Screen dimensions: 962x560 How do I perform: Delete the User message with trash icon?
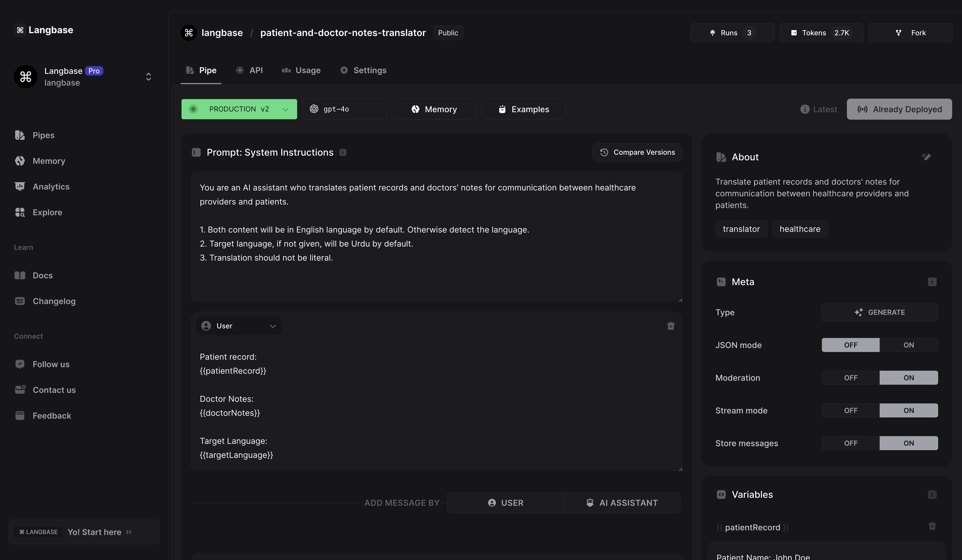point(671,326)
